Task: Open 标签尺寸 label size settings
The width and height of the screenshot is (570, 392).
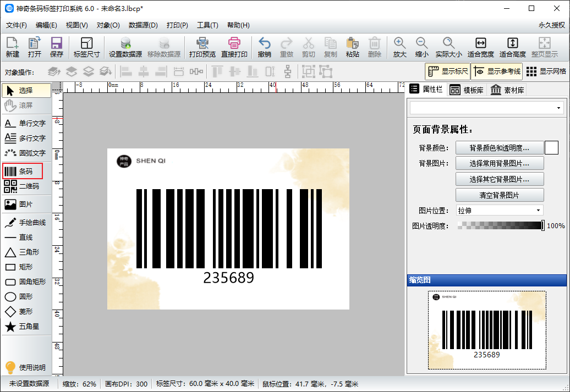Action: [86, 47]
